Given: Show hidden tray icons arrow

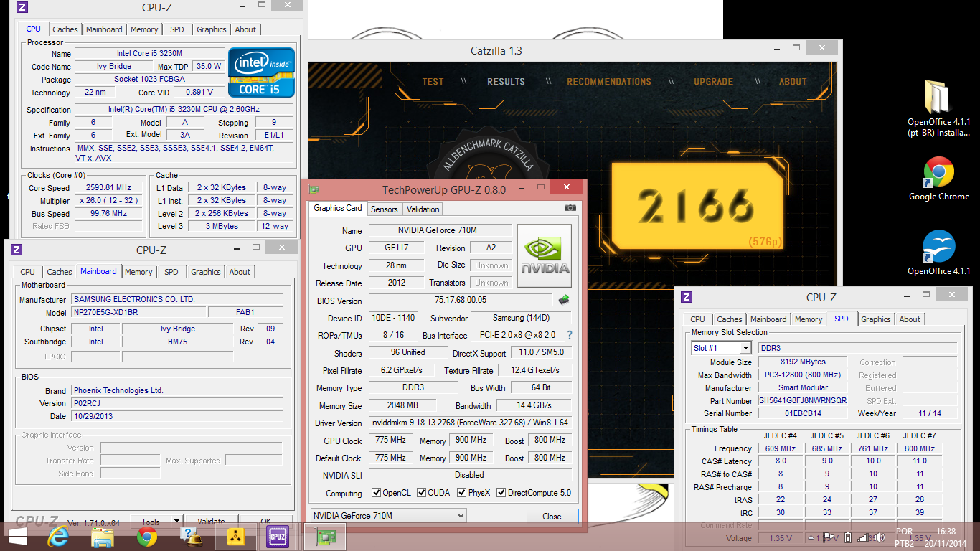Looking at the screenshot, I should coord(811,537).
